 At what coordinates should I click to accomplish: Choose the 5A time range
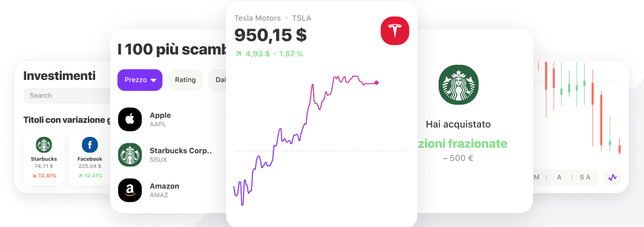(x=585, y=177)
